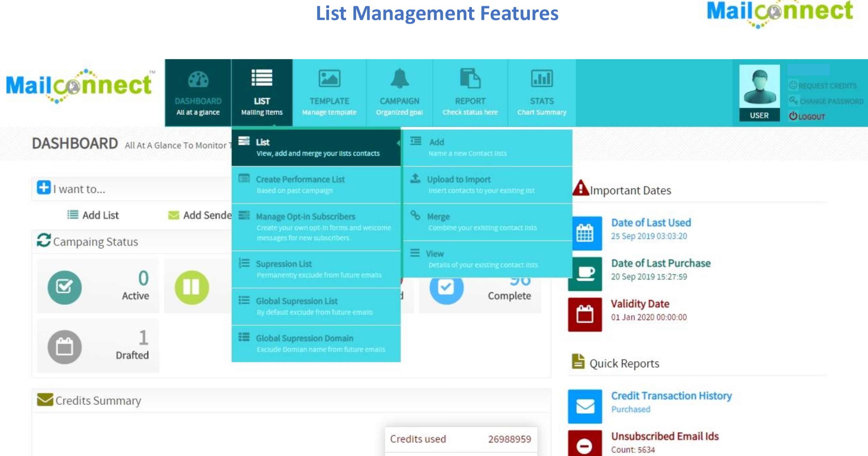Click the Mailconnect logo in the app header

(80, 86)
